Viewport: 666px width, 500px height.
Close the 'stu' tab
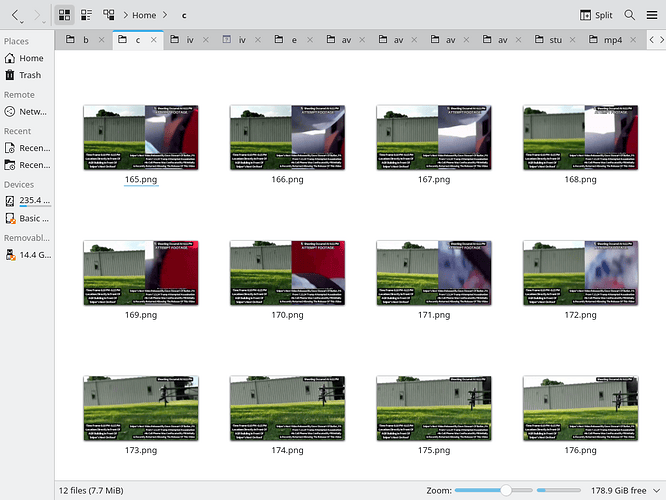[x=573, y=40]
